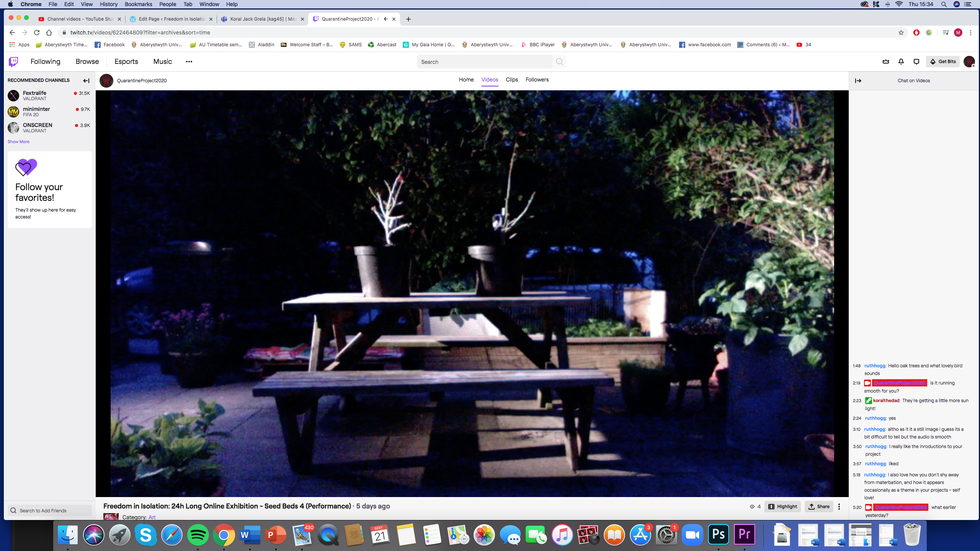Open the Bookmarks menu in the menu bar
The image size is (980, 551).
tap(138, 4)
